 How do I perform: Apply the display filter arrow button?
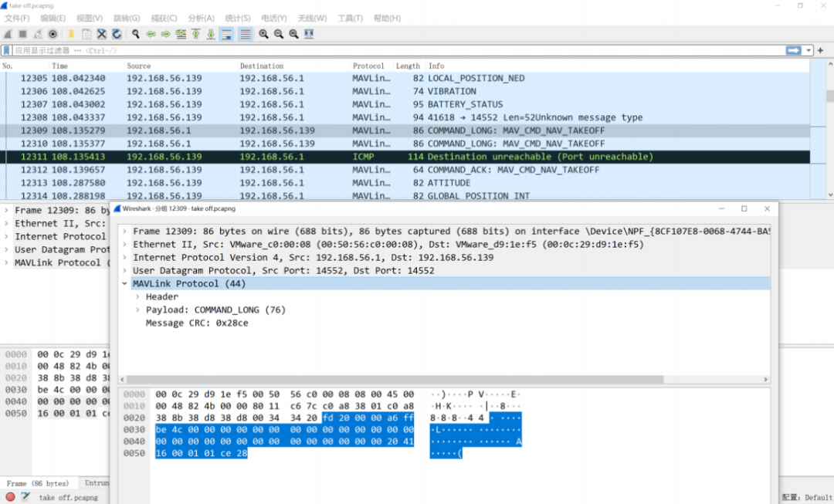click(x=794, y=50)
